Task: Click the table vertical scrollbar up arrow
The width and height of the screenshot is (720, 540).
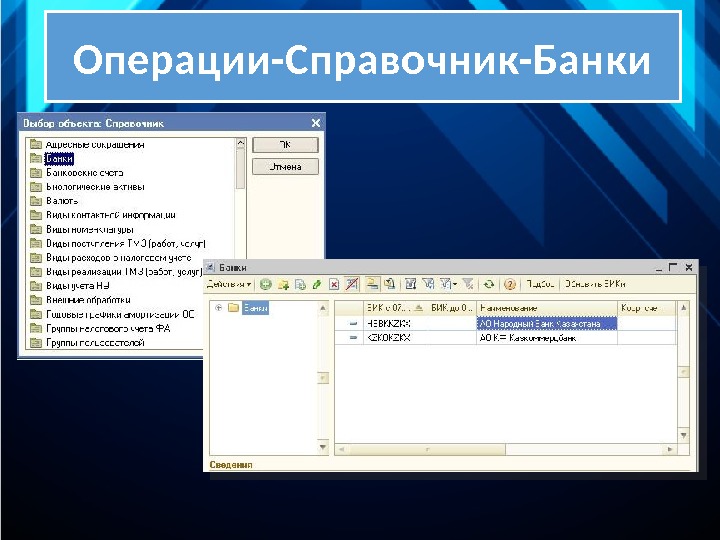Action: pos(684,308)
